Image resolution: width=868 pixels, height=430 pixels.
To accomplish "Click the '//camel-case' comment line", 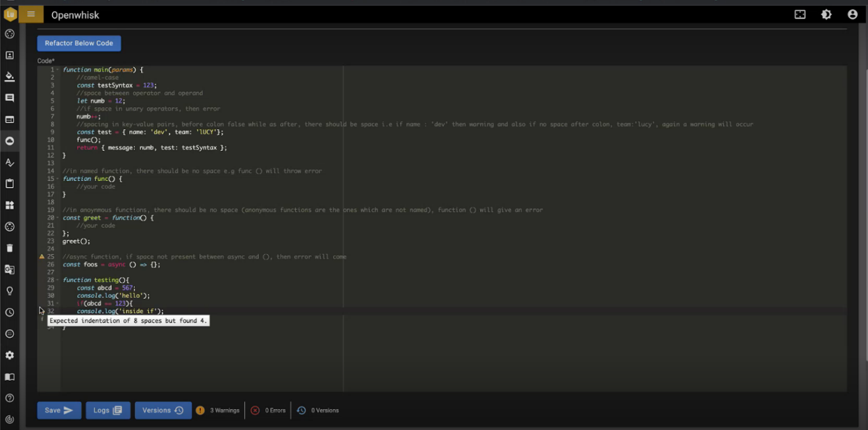I will coord(97,78).
